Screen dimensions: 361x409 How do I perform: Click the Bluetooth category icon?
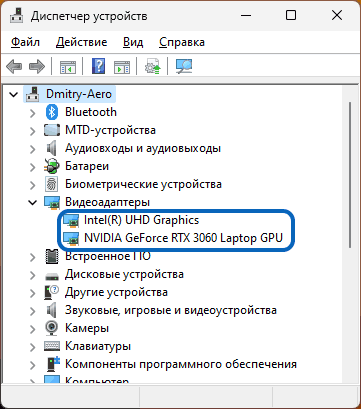point(52,112)
